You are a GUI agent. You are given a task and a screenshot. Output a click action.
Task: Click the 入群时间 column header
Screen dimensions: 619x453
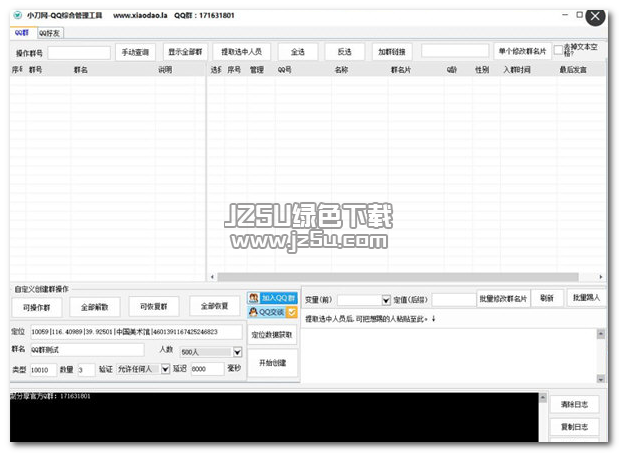tap(517, 70)
